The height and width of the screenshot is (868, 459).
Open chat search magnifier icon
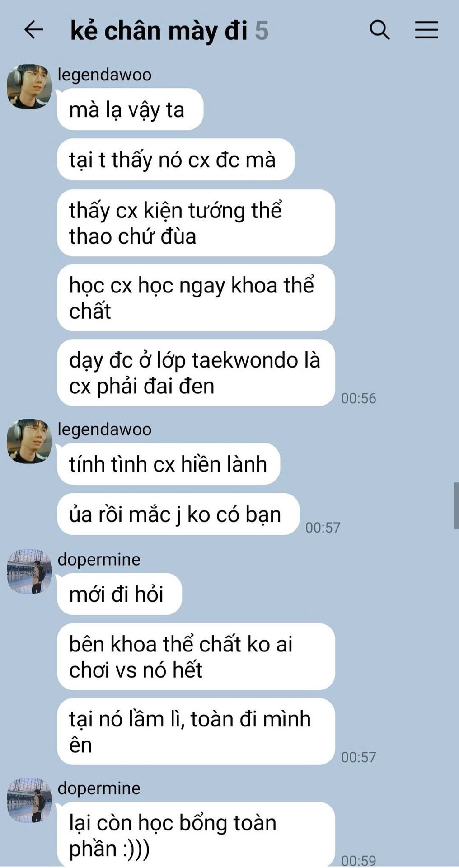pos(379,30)
